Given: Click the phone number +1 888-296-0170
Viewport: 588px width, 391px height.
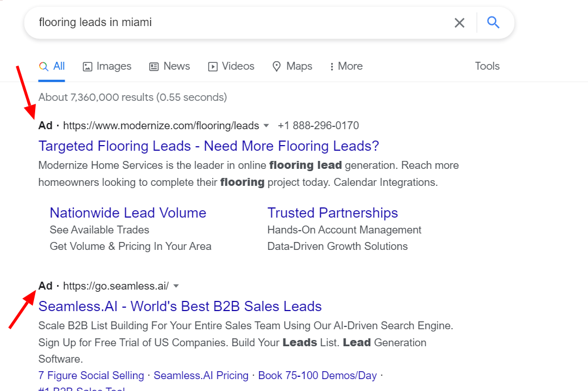Looking at the screenshot, I should pos(318,126).
